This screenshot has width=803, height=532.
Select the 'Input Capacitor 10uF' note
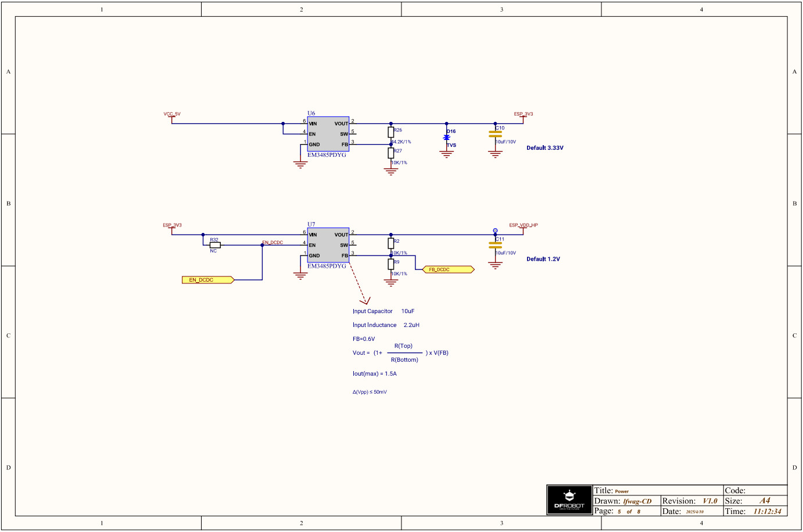(x=383, y=311)
